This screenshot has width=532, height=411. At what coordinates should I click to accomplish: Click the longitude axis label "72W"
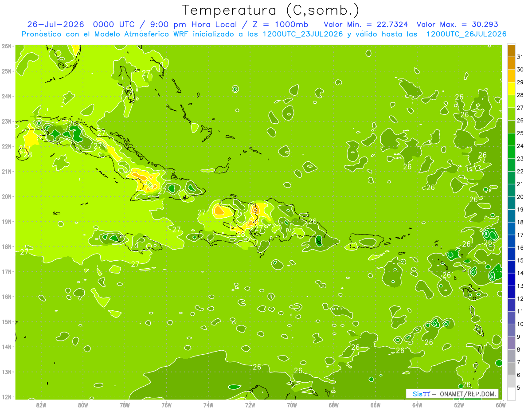pyautogui.click(x=250, y=405)
